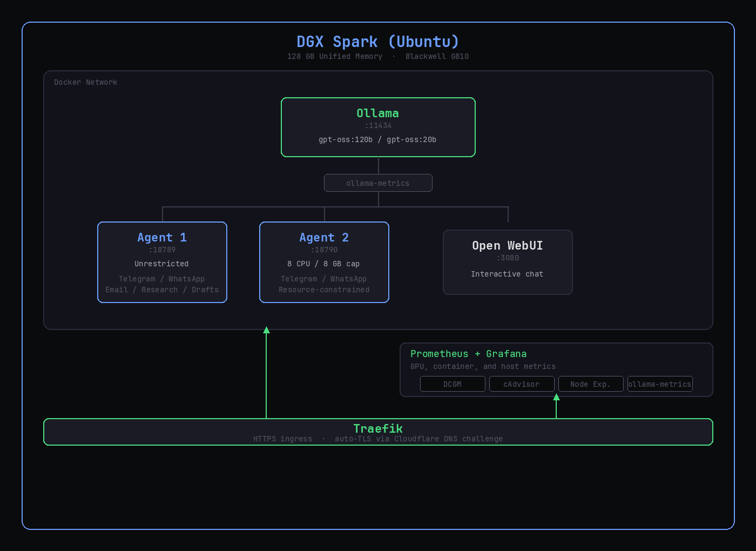
Task: Select the Prometheus + Grafana panel
Action: tap(556, 370)
